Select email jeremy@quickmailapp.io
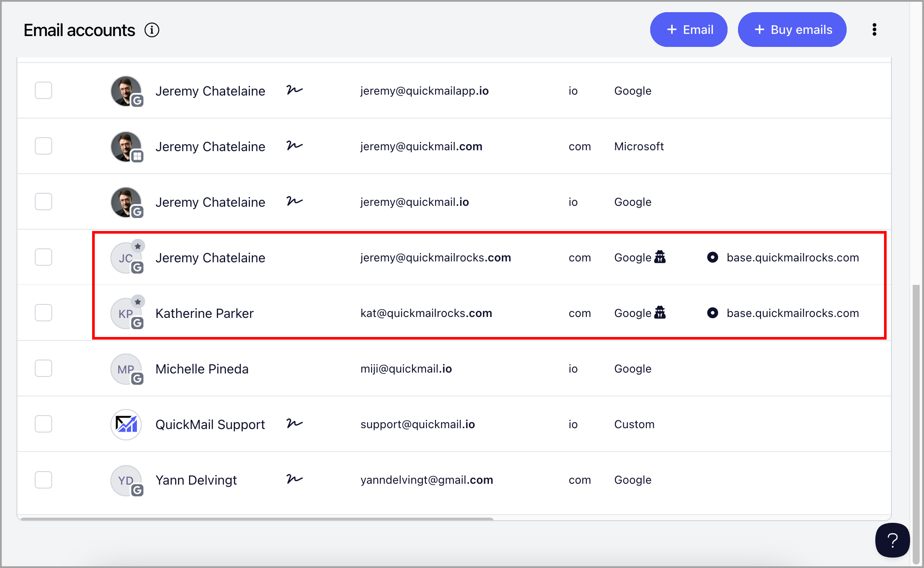 point(425,91)
